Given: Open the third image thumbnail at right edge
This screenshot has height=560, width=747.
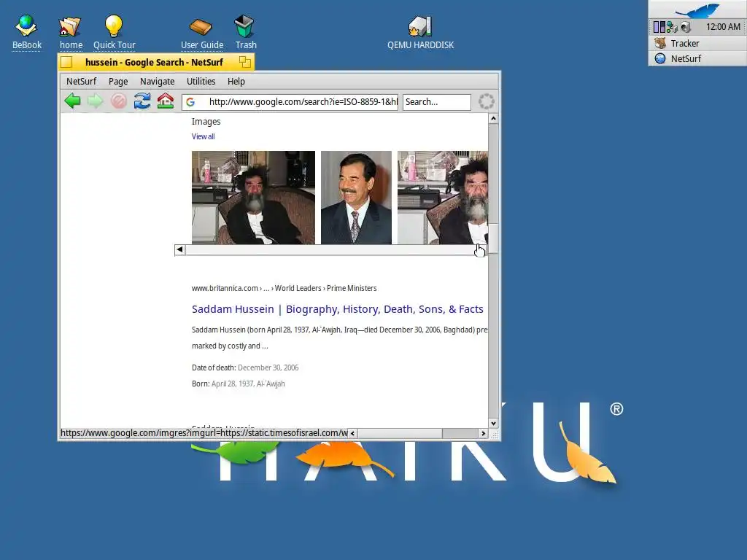Looking at the screenshot, I should 443,198.
